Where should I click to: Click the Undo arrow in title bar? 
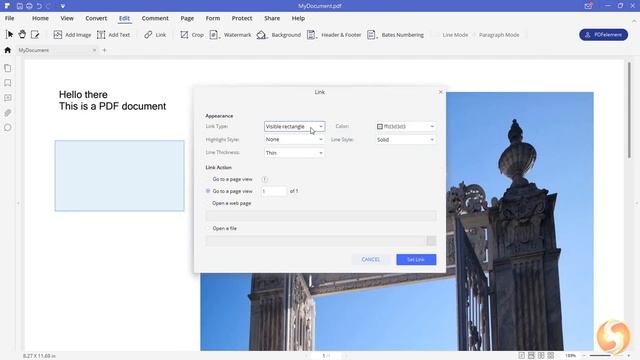[x=39, y=6]
